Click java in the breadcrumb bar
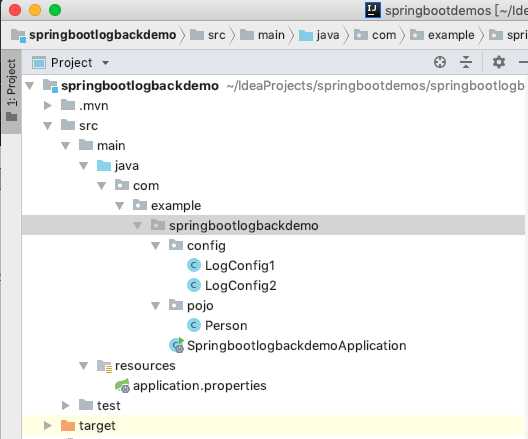This screenshot has height=439, width=528. (x=328, y=35)
